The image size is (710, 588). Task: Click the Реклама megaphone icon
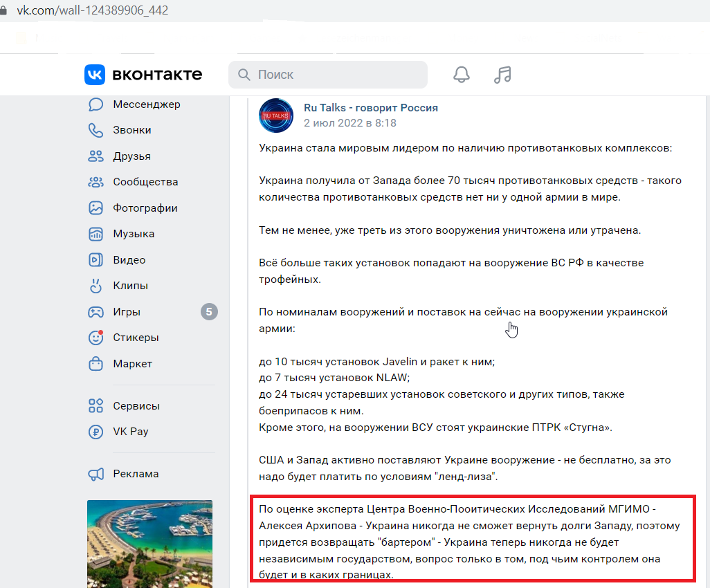(95, 474)
